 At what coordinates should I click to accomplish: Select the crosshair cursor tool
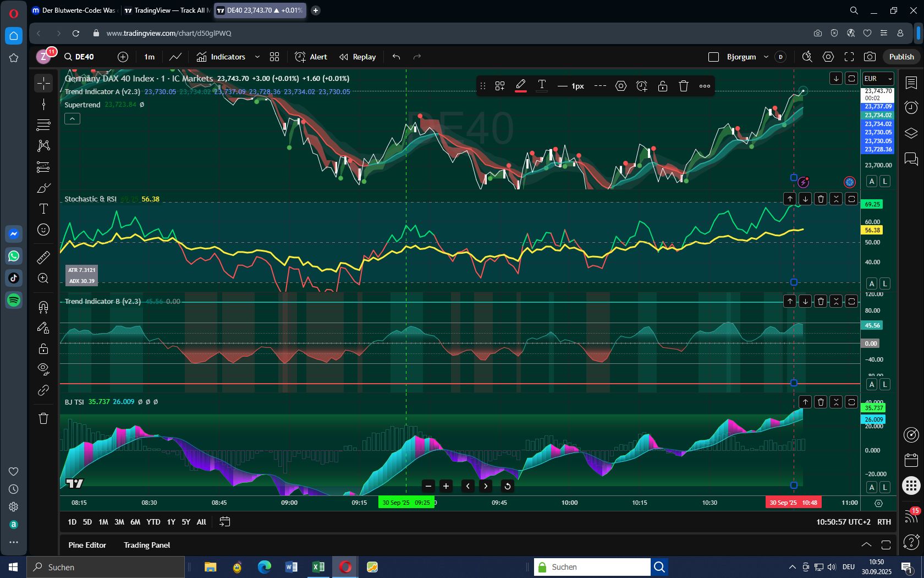pos(43,83)
